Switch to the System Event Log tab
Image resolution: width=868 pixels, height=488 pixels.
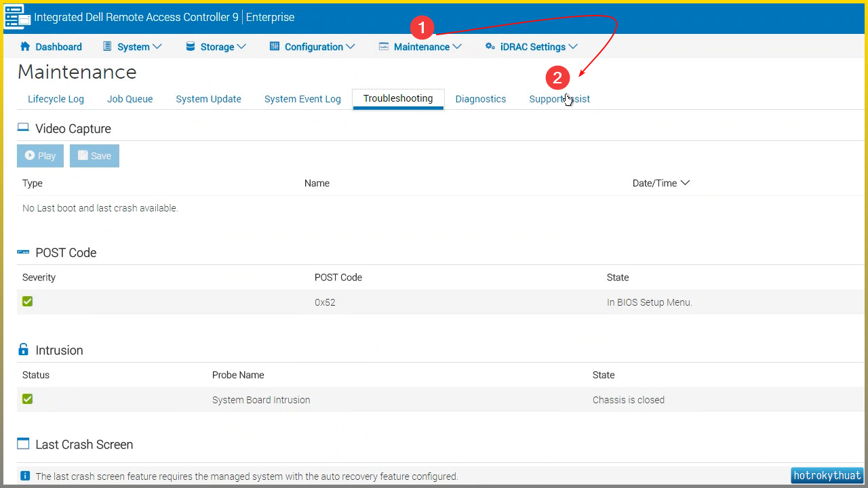302,99
